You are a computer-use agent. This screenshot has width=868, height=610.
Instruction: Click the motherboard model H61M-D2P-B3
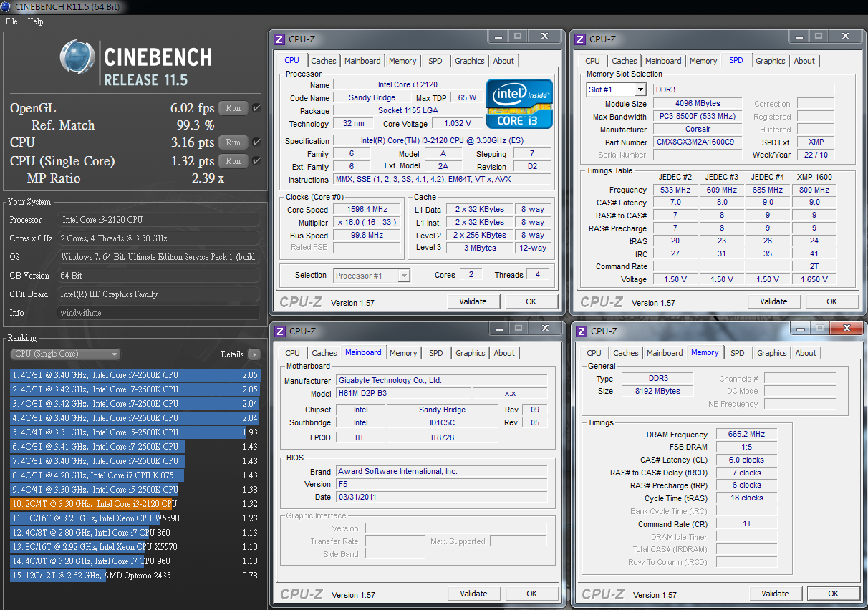[x=402, y=394]
